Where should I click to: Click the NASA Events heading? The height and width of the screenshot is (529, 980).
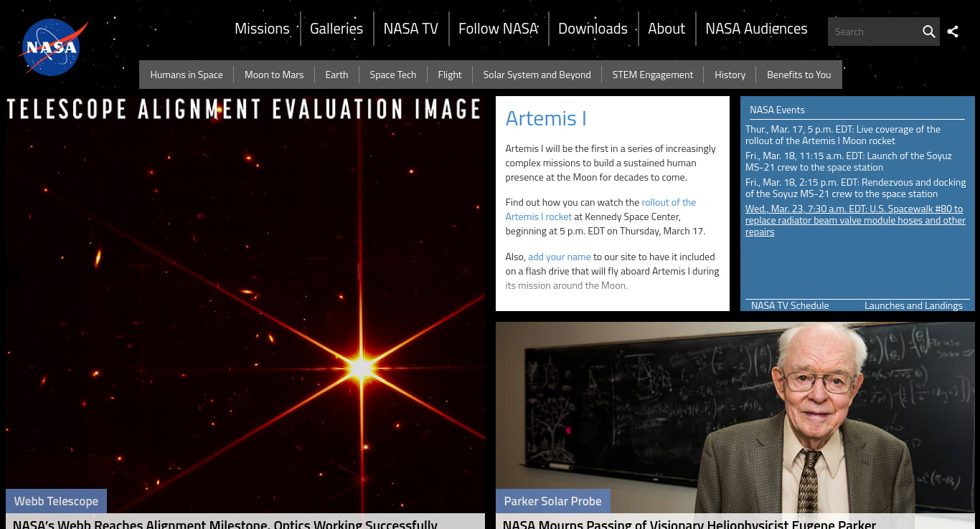[x=777, y=110]
